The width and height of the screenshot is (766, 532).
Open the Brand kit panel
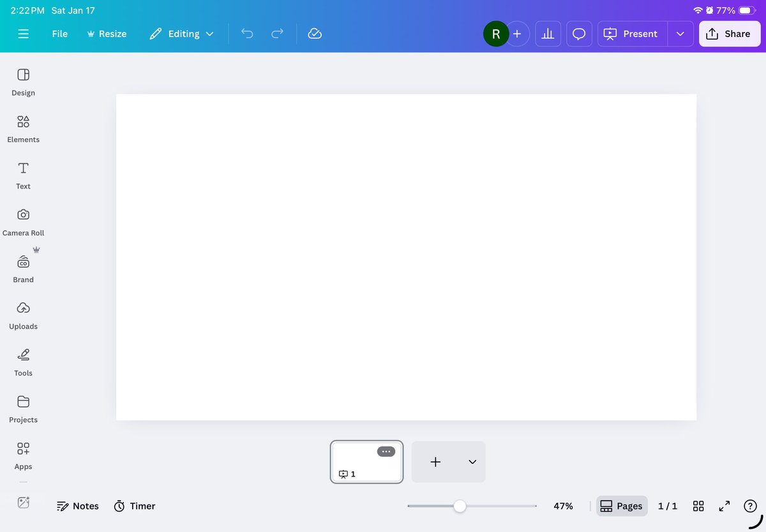24,269
